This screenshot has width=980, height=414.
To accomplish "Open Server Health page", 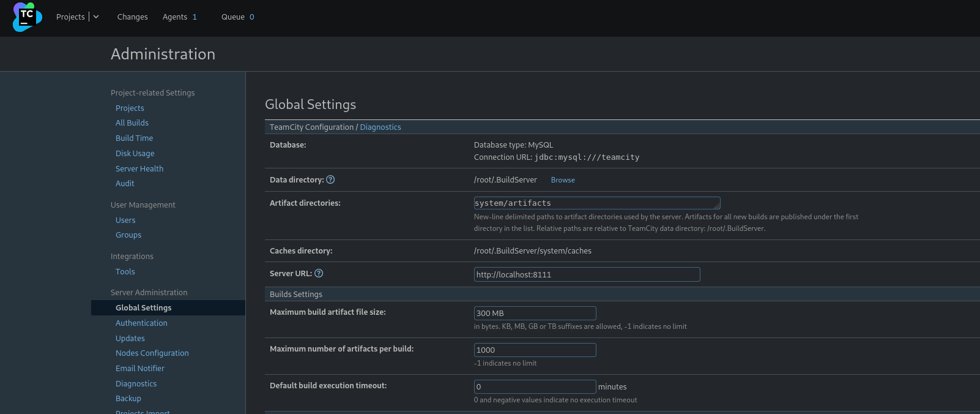I will [x=139, y=168].
